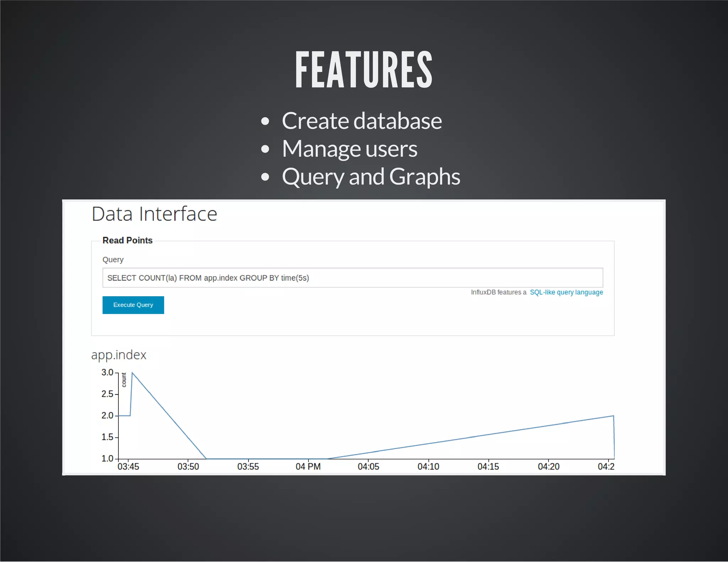Select the Data Interface heading

coord(154,214)
